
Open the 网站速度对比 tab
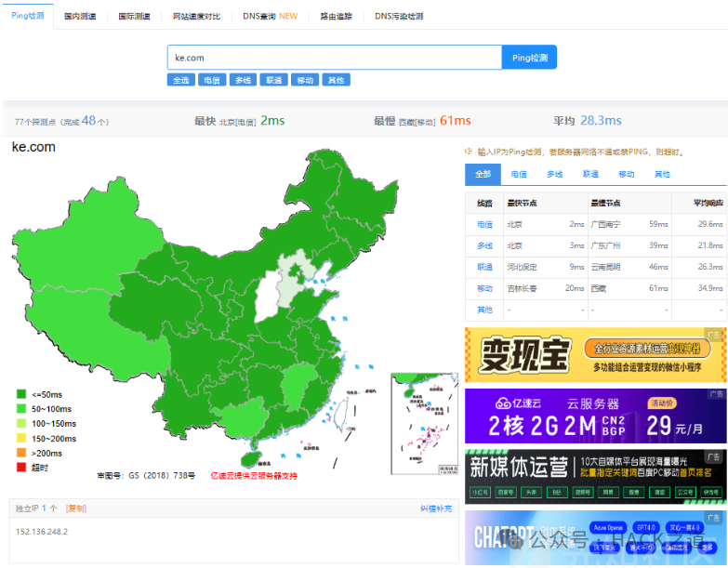click(196, 16)
